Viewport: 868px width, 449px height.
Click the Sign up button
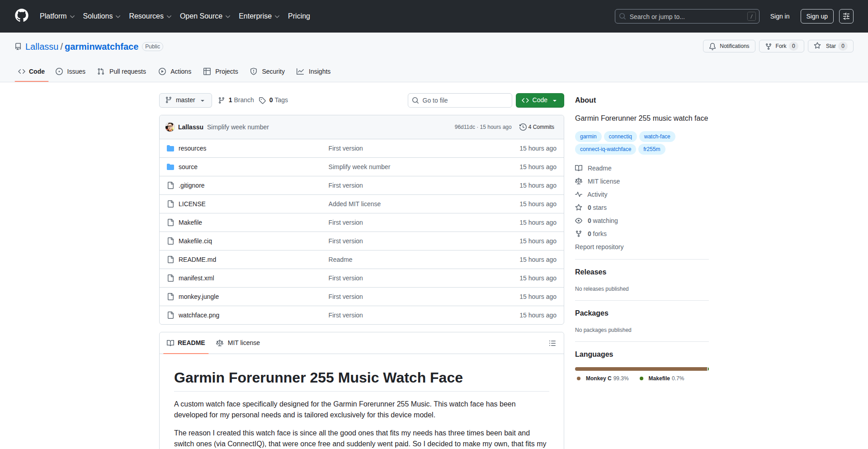(817, 16)
